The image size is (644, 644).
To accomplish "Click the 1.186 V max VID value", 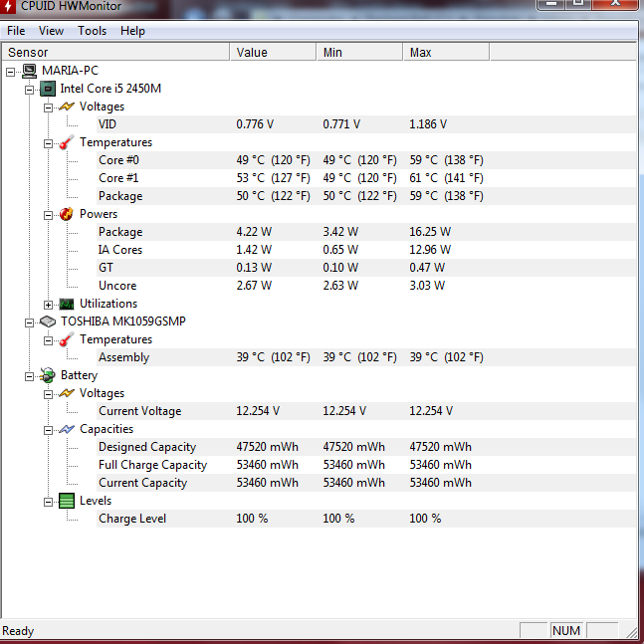I will pos(428,124).
